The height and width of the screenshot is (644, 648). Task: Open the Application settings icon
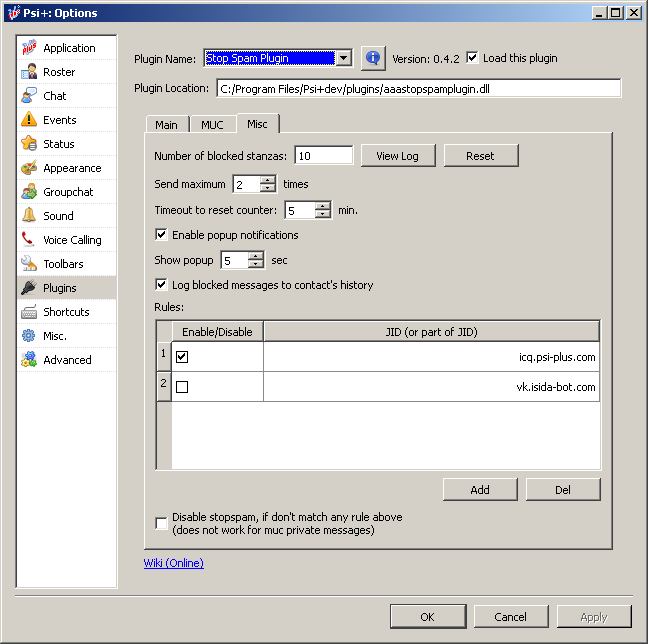(x=29, y=48)
